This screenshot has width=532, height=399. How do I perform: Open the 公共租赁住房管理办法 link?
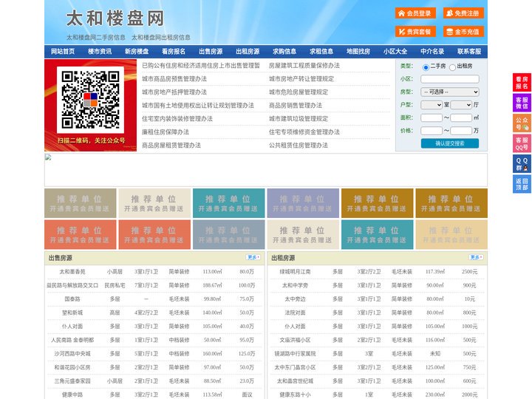point(299,146)
